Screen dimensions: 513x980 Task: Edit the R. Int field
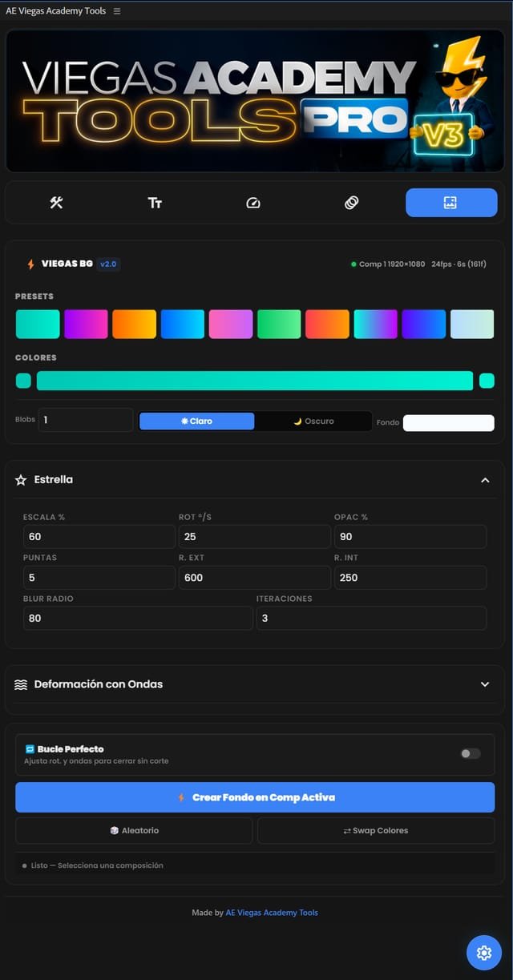click(x=410, y=578)
